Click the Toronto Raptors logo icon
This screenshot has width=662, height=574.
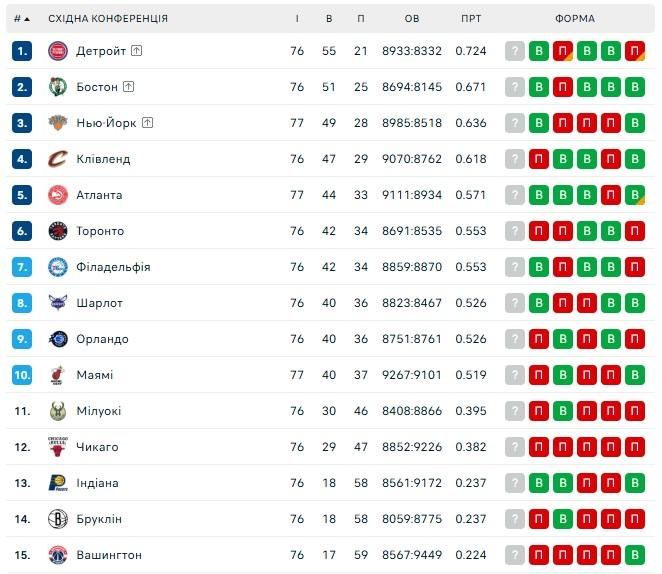click(57, 231)
